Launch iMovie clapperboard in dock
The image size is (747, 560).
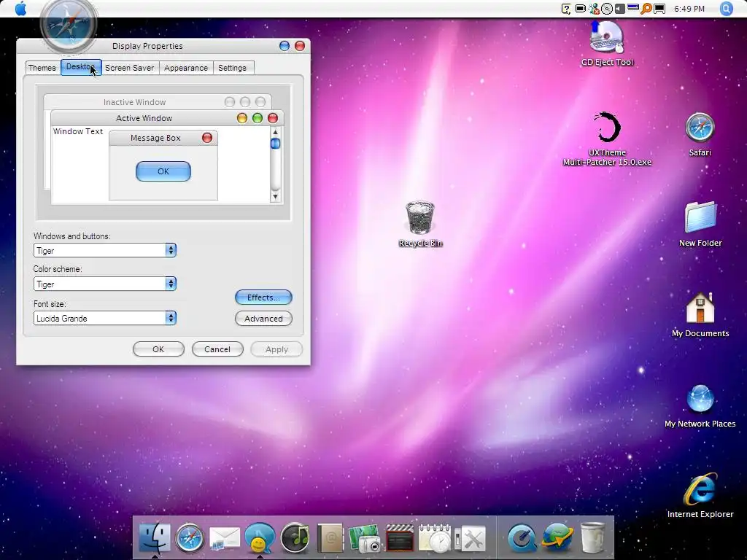point(400,538)
